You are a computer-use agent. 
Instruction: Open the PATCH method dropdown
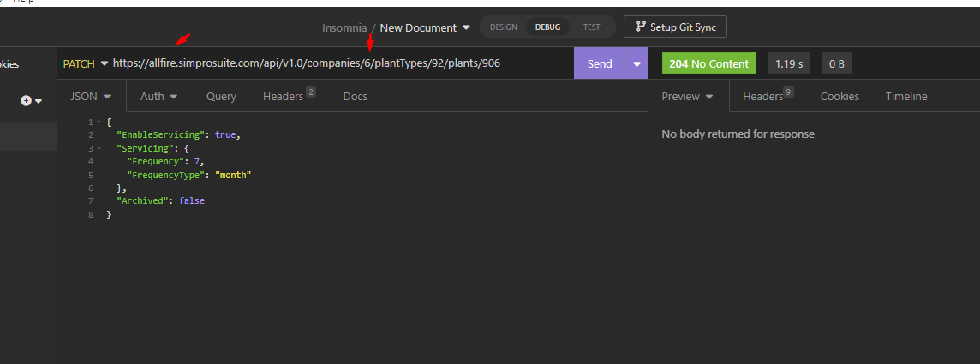point(86,63)
